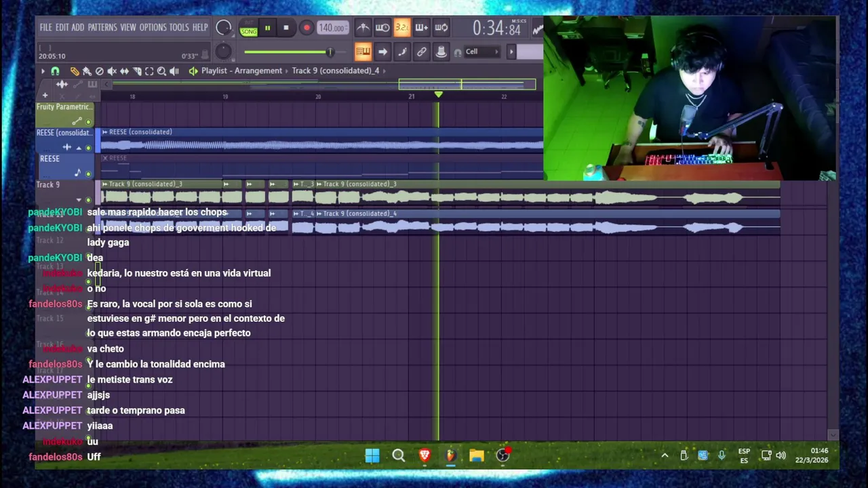
Task: Open the TOOLS menu
Action: click(x=179, y=28)
